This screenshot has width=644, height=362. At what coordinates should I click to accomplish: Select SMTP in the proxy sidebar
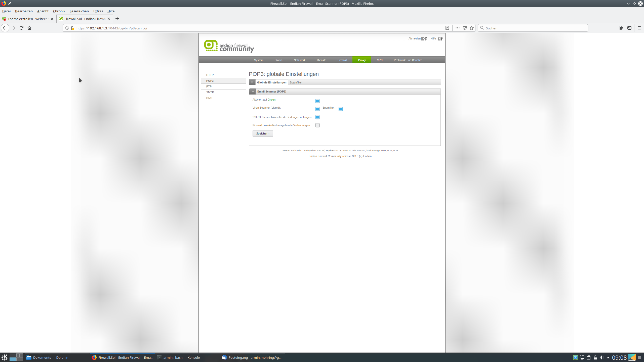[210, 92]
